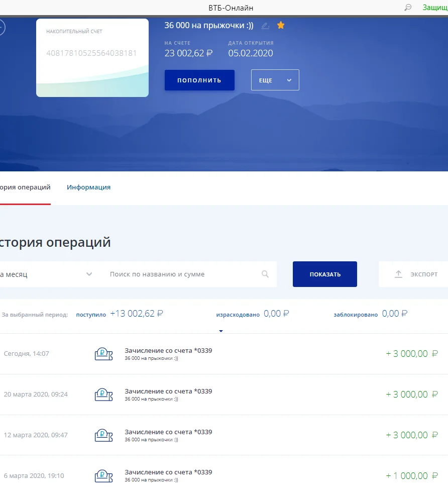This screenshot has width=448, height=488.
Task: Click the transaction icon for 20 марта
Action: 103,394
